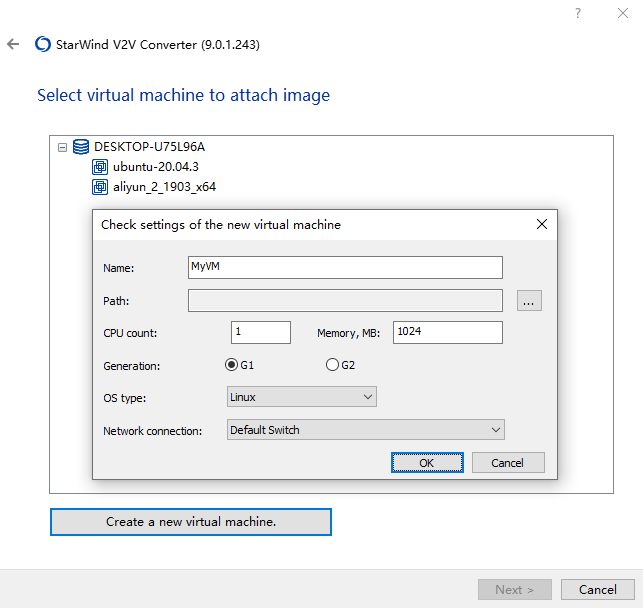Click the aliyun_2_1903_x64 VM icon
This screenshot has height=608, width=643.
(100, 187)
